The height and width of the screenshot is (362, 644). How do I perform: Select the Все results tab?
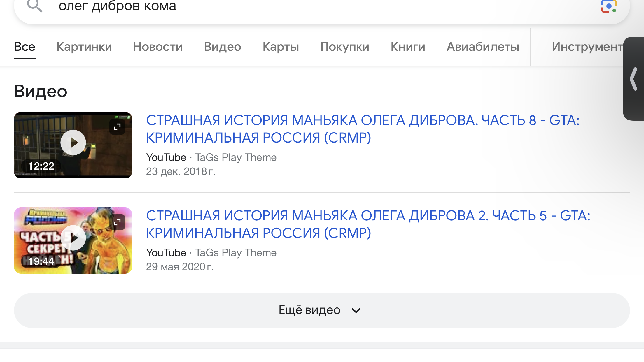tap(25, 47)
